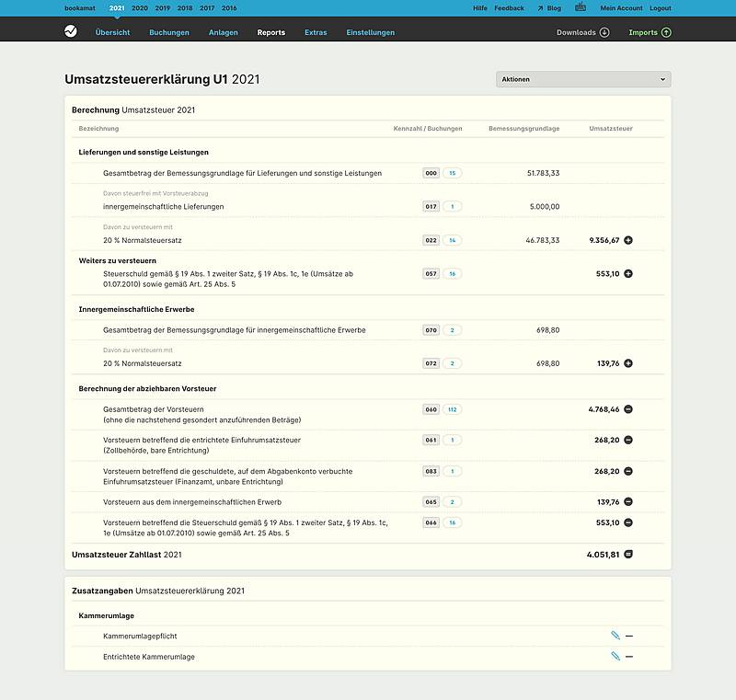Click the Logout link
The width and height of the screenshot is (736, 700).
click(x=659, y=6)
